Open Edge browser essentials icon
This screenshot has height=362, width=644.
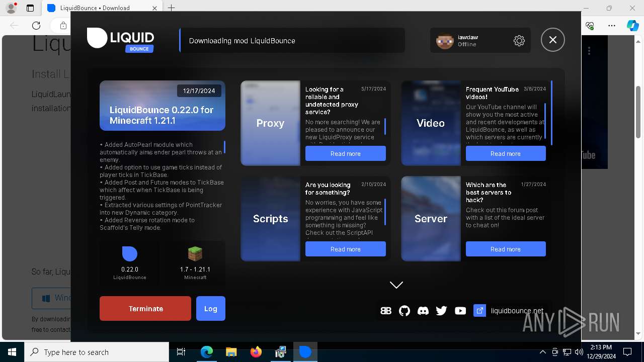pos(590,26)
